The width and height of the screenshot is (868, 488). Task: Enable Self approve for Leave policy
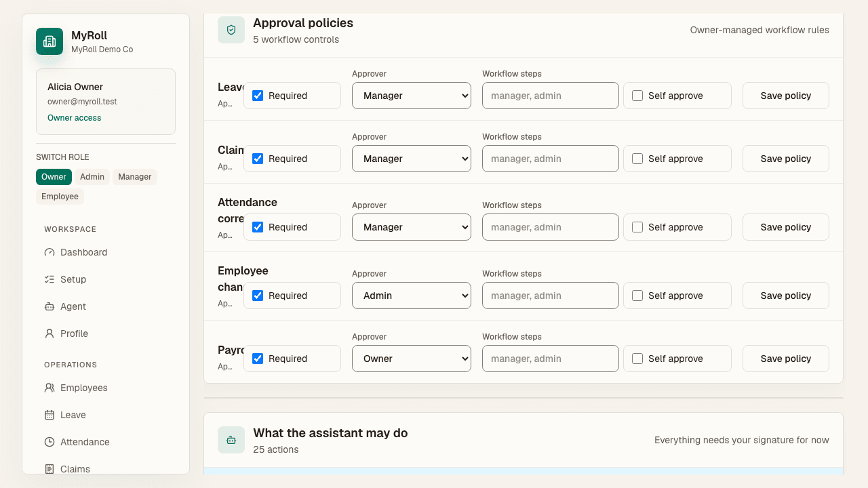[x=637, y=96]
